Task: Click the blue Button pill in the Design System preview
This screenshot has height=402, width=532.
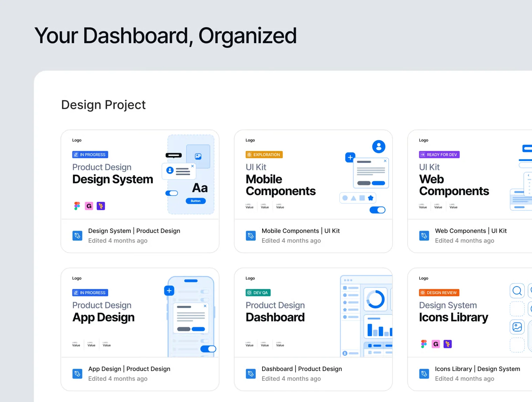Action: (196, 201)
